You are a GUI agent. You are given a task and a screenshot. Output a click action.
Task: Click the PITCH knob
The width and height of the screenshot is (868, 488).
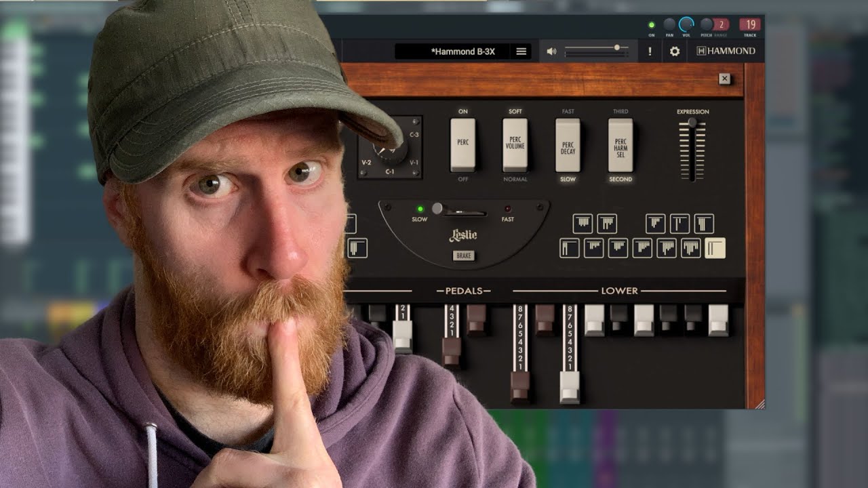pos(706,24)
